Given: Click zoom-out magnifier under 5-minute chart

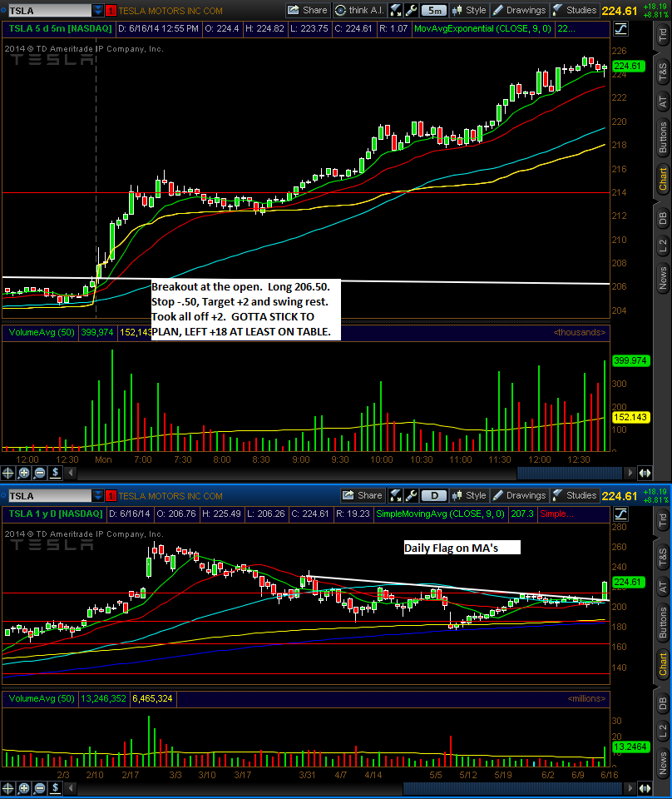Looking at the screenshot, I should 40,473.
